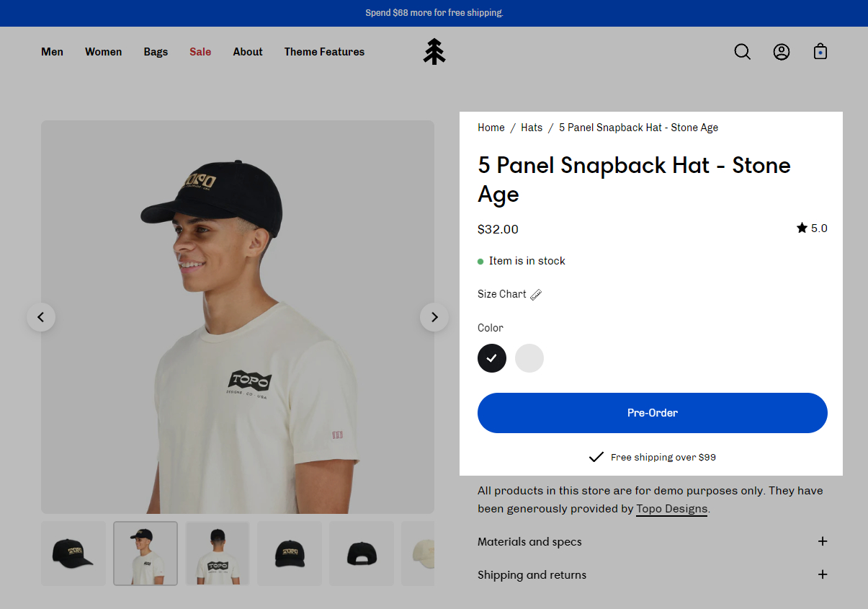868x609 pixels.
Task: Expand the Materials and specs section
Action: click(823, 541)
